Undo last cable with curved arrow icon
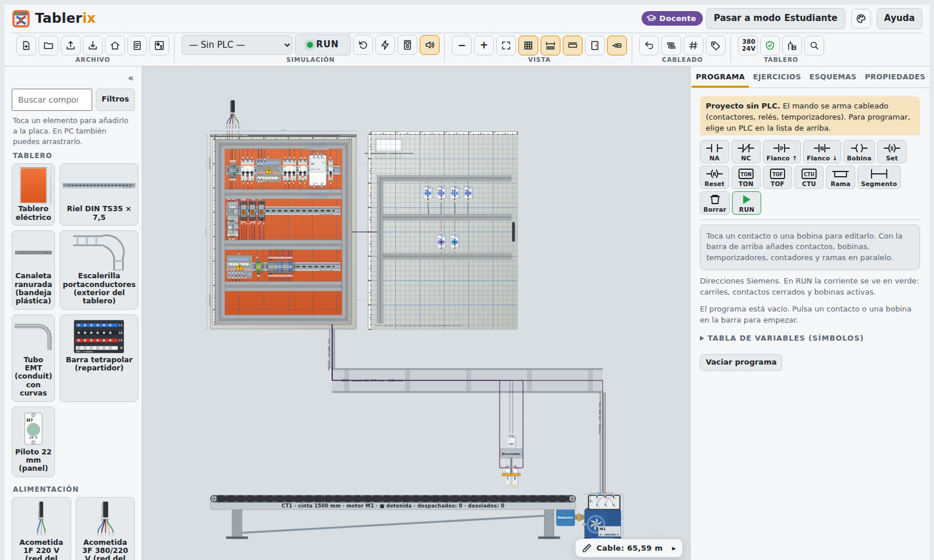The image size is (934, 560). click(x=649, y=45)
